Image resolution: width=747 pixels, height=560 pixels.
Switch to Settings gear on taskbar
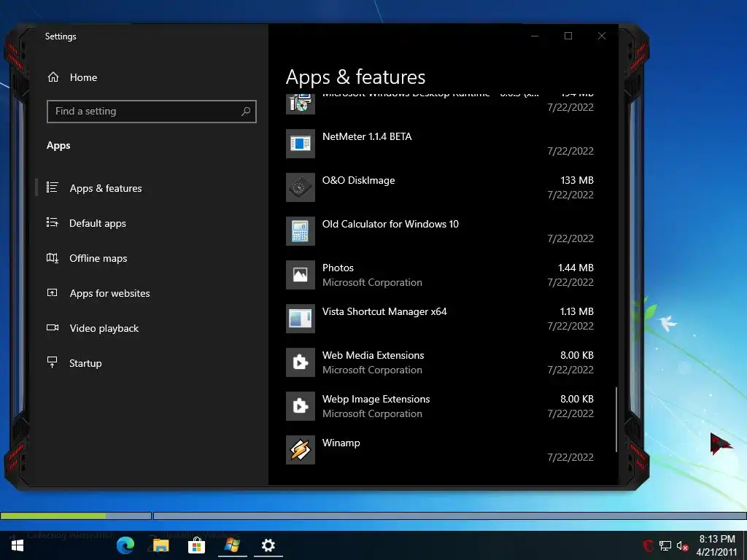[268, 545]
